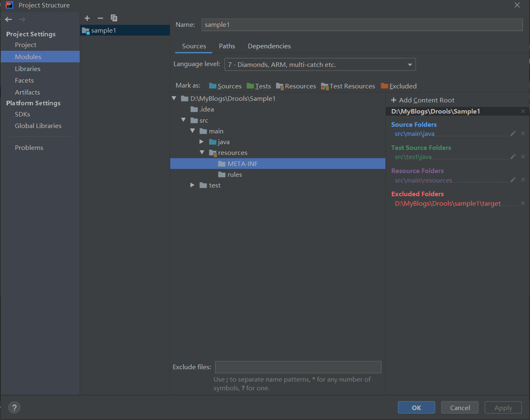Mark folder as Tests

click(259, 86)
